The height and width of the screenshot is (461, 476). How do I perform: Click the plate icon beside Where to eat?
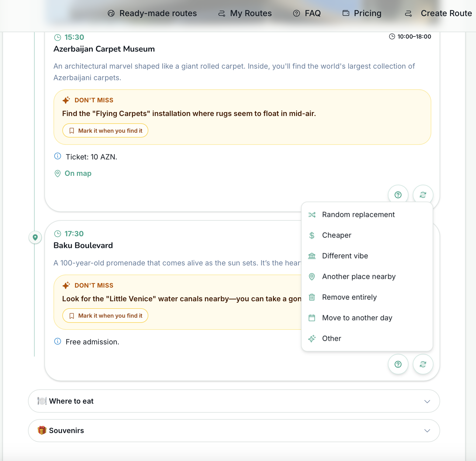42,401
